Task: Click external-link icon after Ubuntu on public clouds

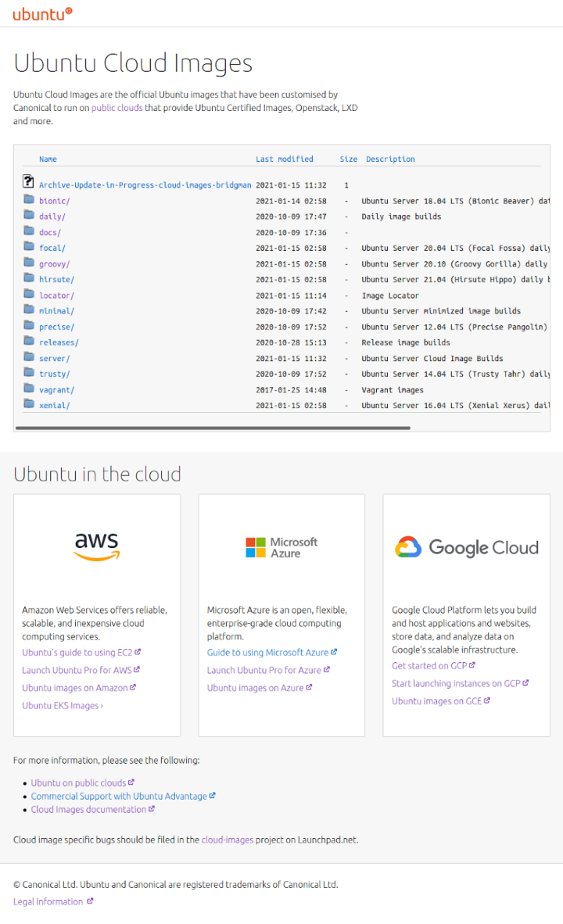Action: (x=131, y=783)
